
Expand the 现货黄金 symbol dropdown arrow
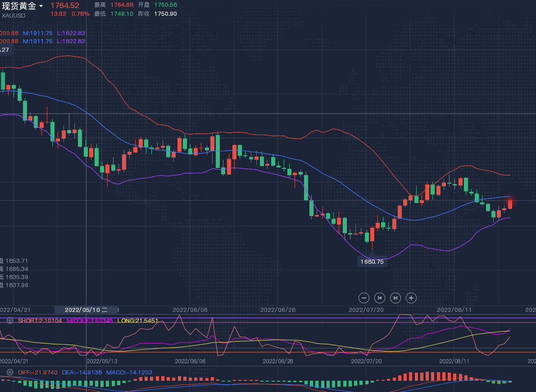pos(41,6)
